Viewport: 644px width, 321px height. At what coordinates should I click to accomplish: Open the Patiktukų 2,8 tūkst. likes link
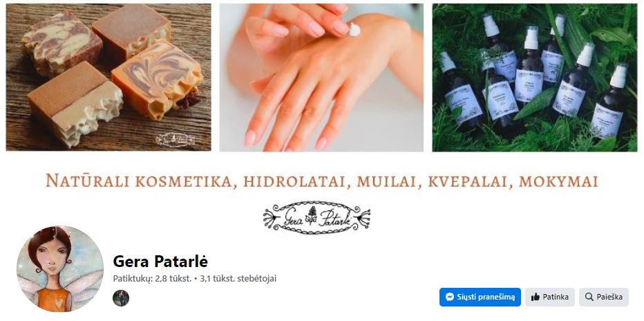[x=152, y=279]
